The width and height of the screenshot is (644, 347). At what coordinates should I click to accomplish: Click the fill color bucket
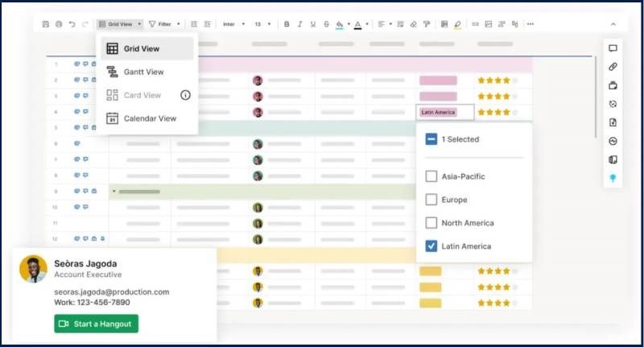(339, 25)
